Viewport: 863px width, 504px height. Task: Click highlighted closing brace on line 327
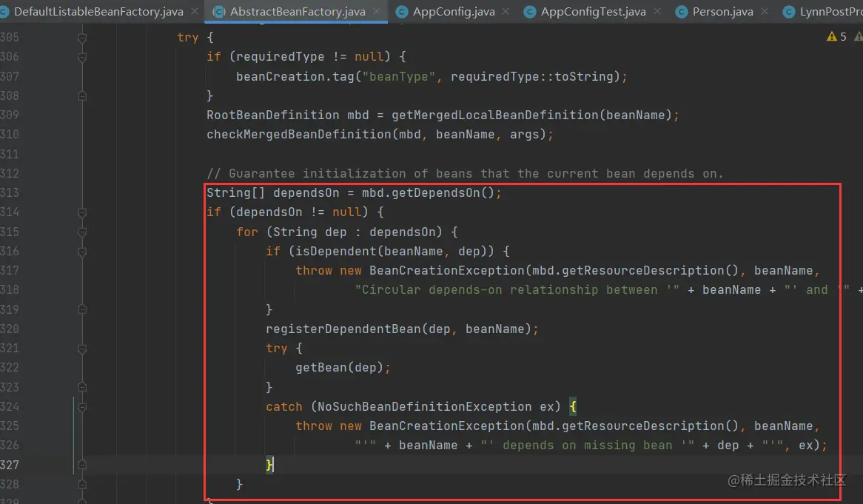pos(269,464)
